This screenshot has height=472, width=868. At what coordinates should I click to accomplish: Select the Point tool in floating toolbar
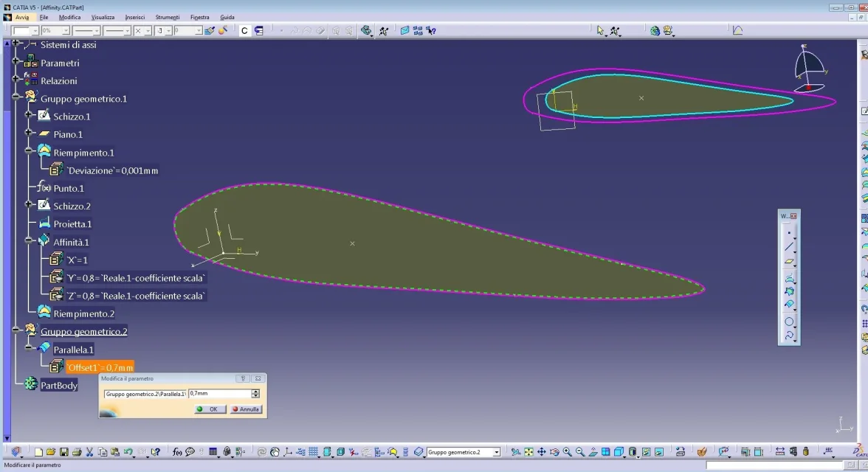point(790,233)
